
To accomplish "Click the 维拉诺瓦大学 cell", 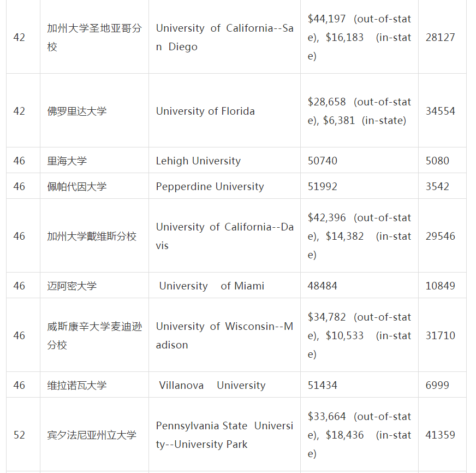I will tap(77, 385).
